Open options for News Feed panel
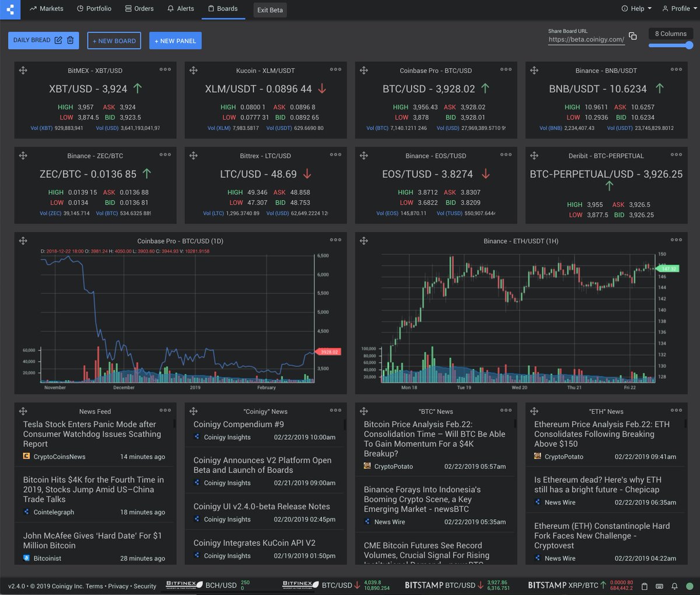 click(165, 410)
